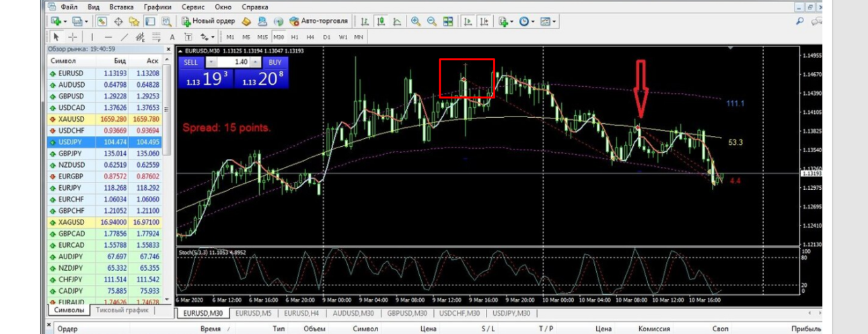The width and height of the screenshot is (868, 334).
Task: Select the Cursor arrow tool
Action: (57, 37)
